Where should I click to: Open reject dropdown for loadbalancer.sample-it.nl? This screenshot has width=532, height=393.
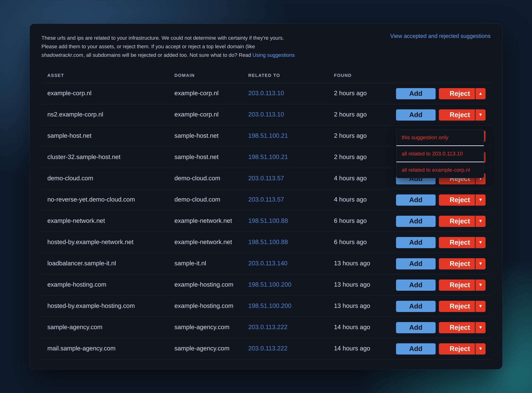480,264
